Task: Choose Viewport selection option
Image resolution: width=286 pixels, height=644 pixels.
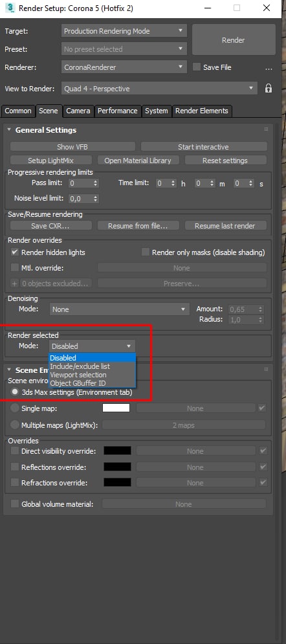Action: coord(92,375)
